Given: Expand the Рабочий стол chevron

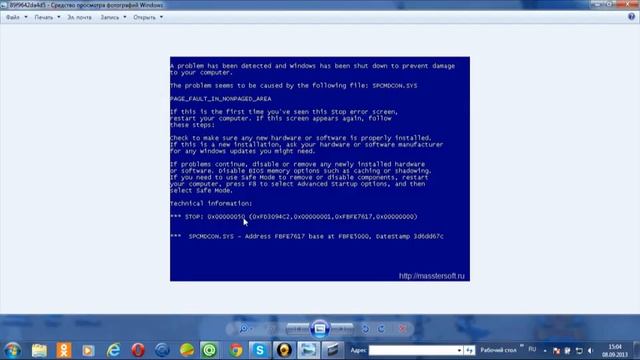Looking at the screenshot, I should coord(522,346).
